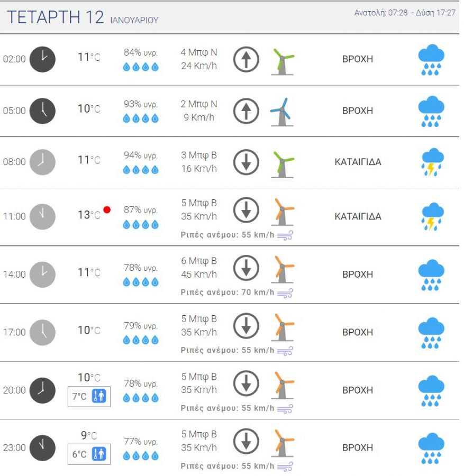Viewport: 464px width, 476px height.
Task: Click the sunrise and sunset times text
Action: click(405, 13)
